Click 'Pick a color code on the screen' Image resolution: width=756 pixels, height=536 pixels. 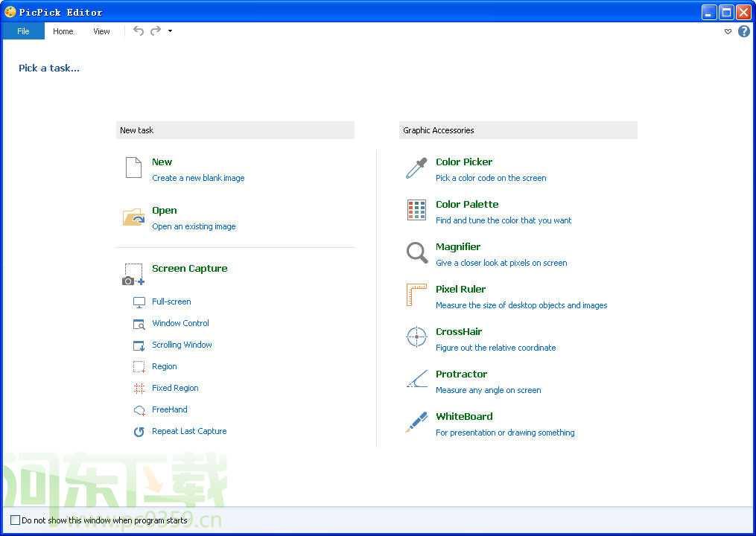pyautogui.click(x=491, y=178)
